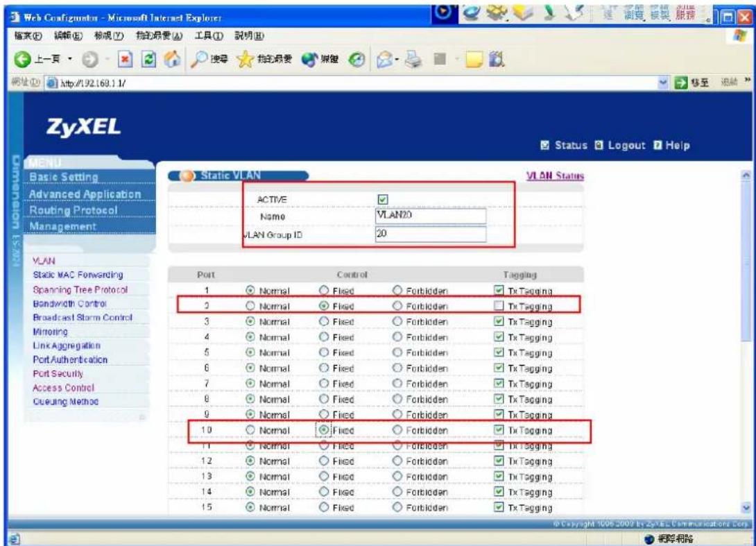Open the Port Security link

58,374
